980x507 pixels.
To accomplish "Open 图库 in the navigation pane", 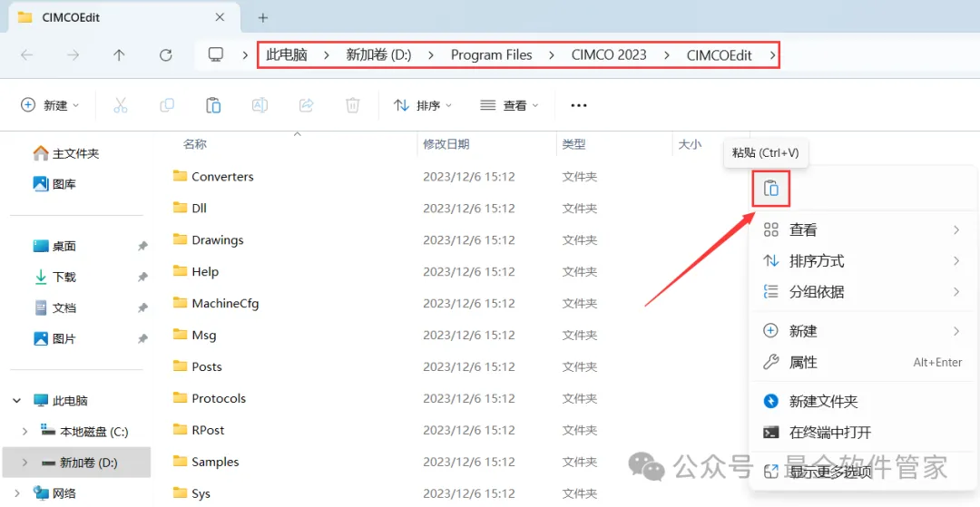I will click(55, 184).
